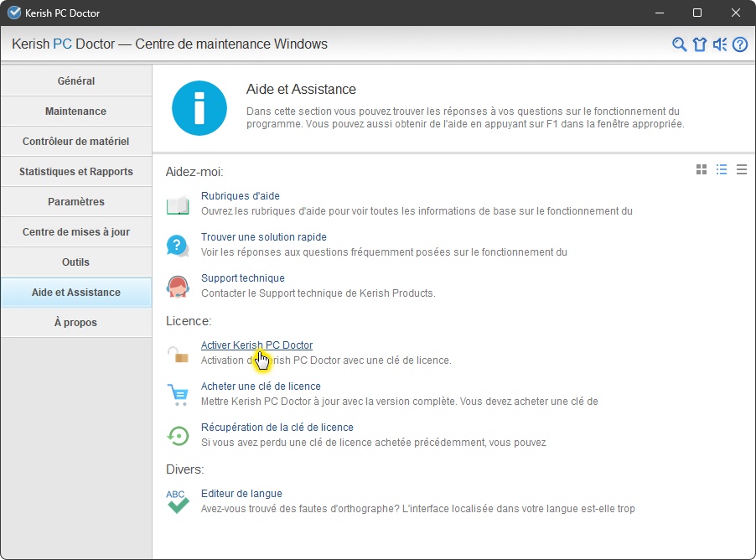Click the technical support headset icon

pyautogui.click(x=178, y=286)
